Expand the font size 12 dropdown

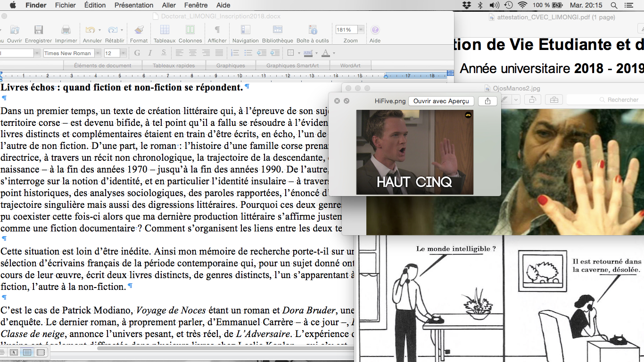[x=123, y=53]
